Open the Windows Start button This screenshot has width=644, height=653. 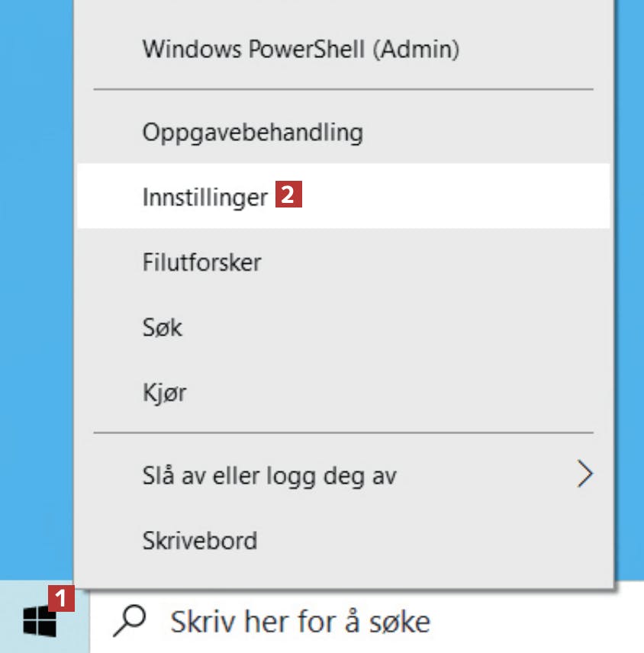[x=44, y=617]
